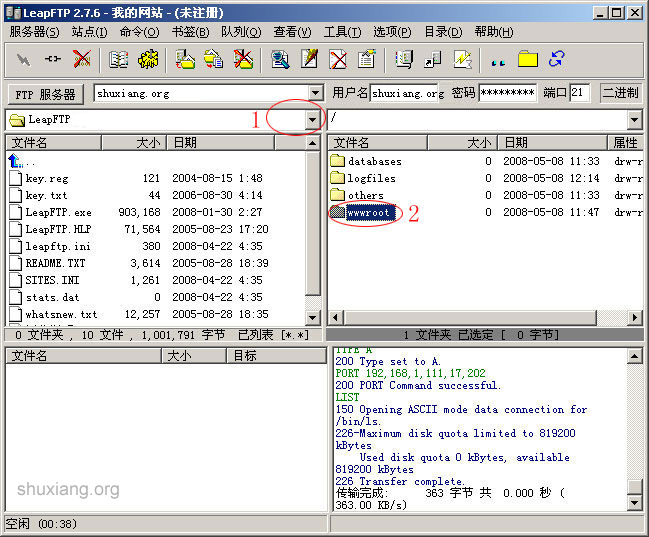Click the plug disconnect toolbar icon

coord(53,60)
